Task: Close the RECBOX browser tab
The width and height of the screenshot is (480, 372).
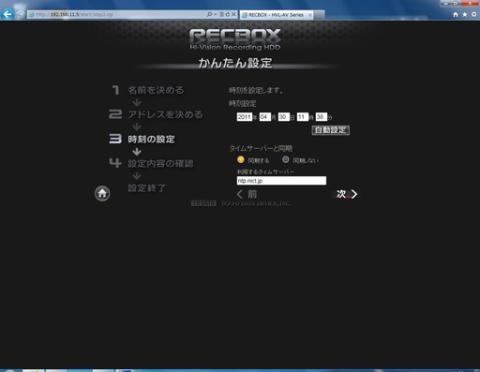Action: coord(310,15)
